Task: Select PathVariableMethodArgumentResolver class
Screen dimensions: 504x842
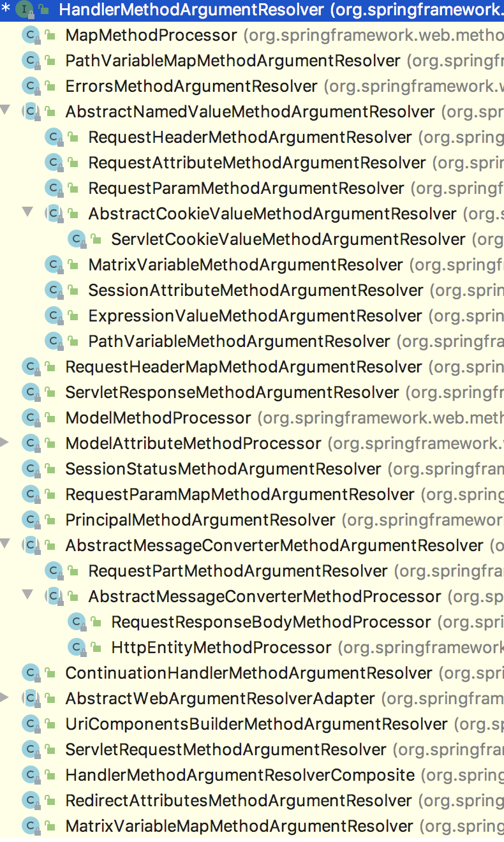Action: click(x=239, y=341)
